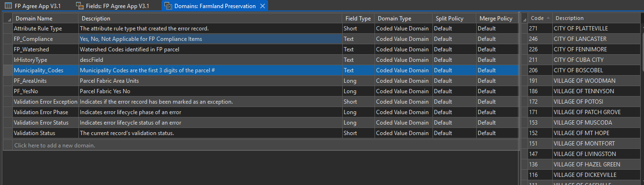Select Validation Error Phase domain

click(x=45, y=112)
